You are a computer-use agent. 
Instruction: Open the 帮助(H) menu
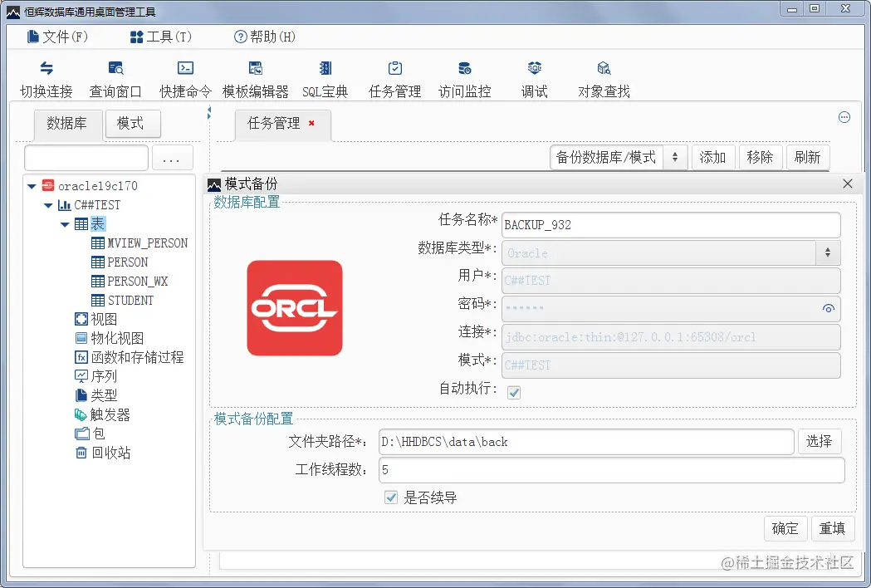pyautogui.click(x=264, y=37)
